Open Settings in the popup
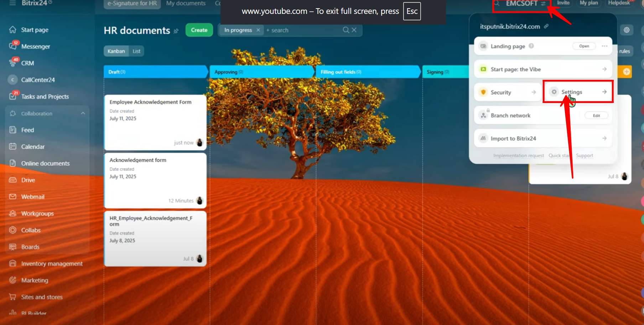The width and height of the screenshot is (644, 325). [x=578, y=92]
